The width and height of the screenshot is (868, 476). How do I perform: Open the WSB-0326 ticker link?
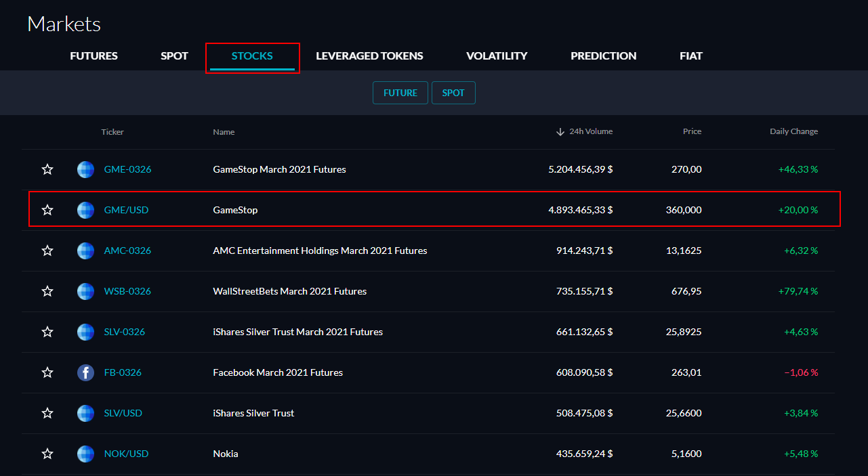[127, 291]
